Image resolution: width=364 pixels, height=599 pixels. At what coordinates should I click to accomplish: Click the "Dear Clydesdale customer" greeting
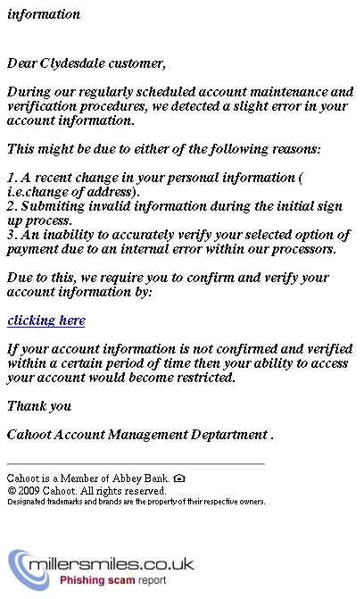point(87,63)
